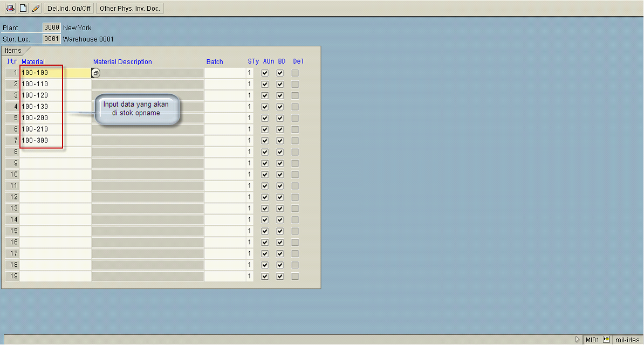Click the blank page create icon
Viewport: 644px width, 345px height.
coord(23,8)
